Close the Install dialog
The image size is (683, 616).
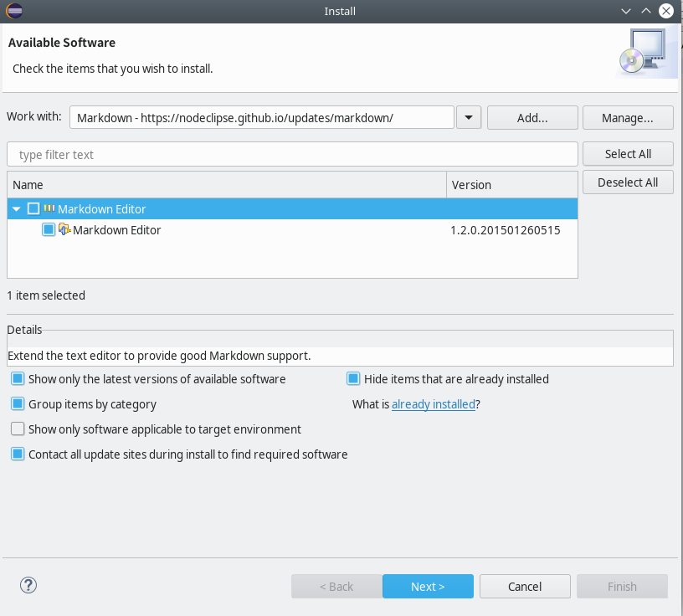tap(666, 11)
